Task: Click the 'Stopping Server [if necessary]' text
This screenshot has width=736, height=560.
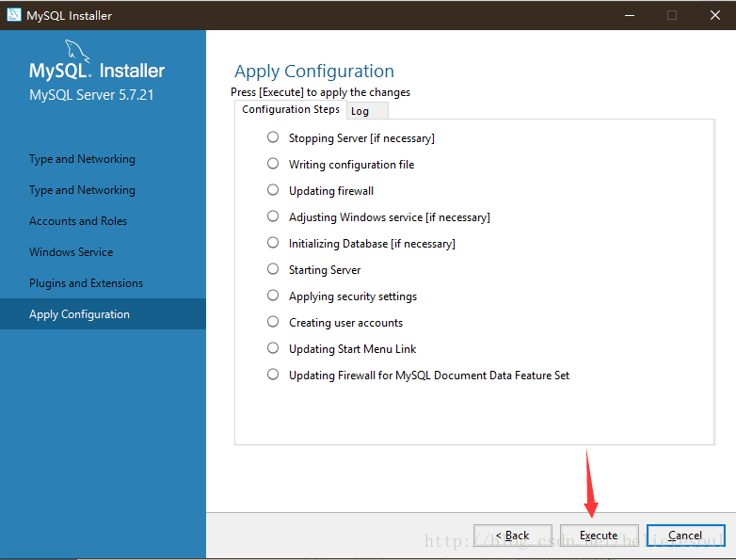Action: point(361,138)
